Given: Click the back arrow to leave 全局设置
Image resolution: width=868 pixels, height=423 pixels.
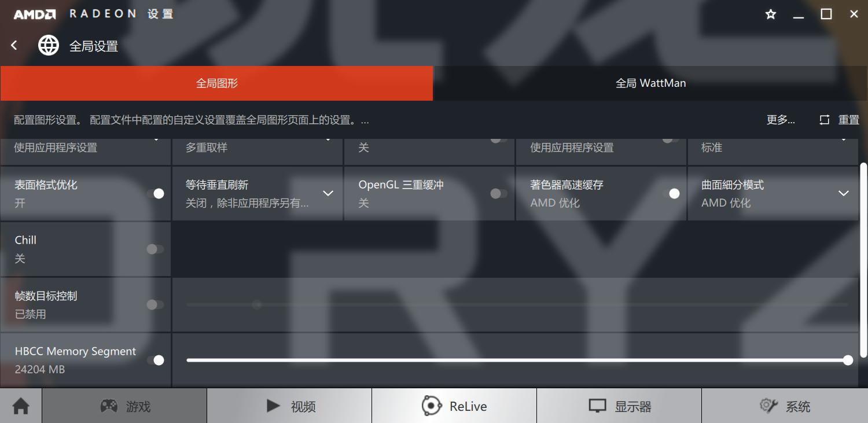Looking at the screenshot, I should coord(13,45).
